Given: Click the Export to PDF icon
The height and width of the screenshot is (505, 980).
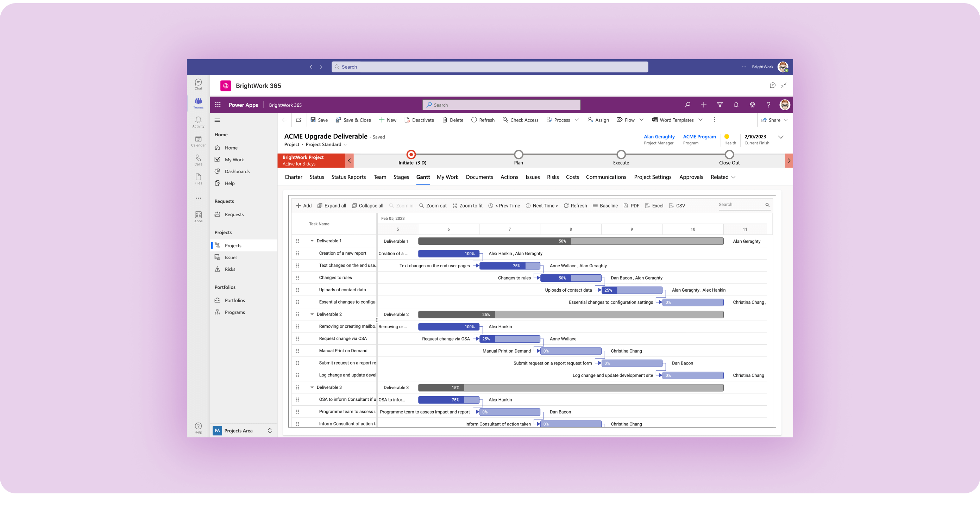Looking at the screenshot, I should 626,206.
